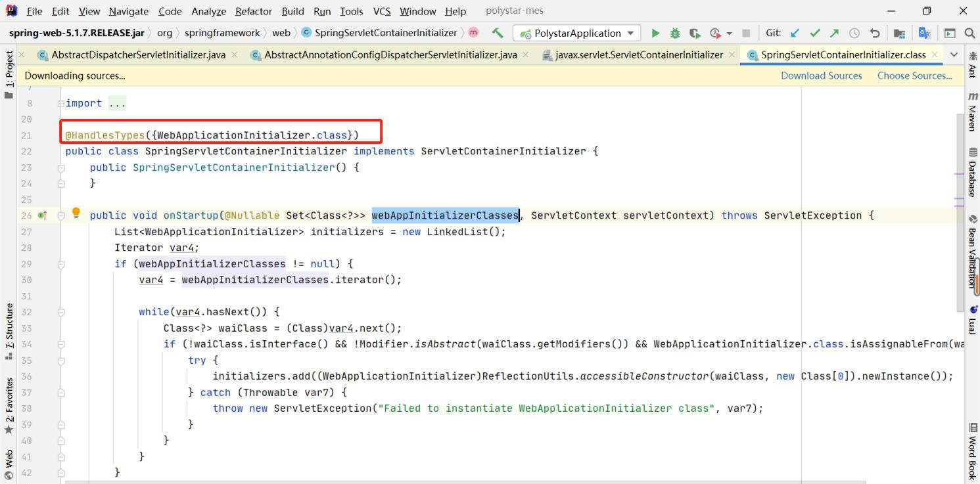Collapse the if block fold at line 29
The height and width of the screenshot is (484, 980).
coord(60,264)
